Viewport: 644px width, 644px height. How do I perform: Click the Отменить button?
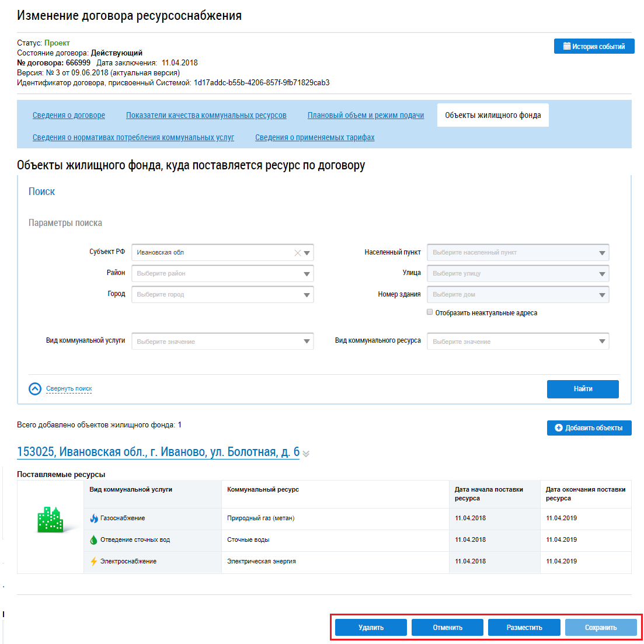(447, 628)
